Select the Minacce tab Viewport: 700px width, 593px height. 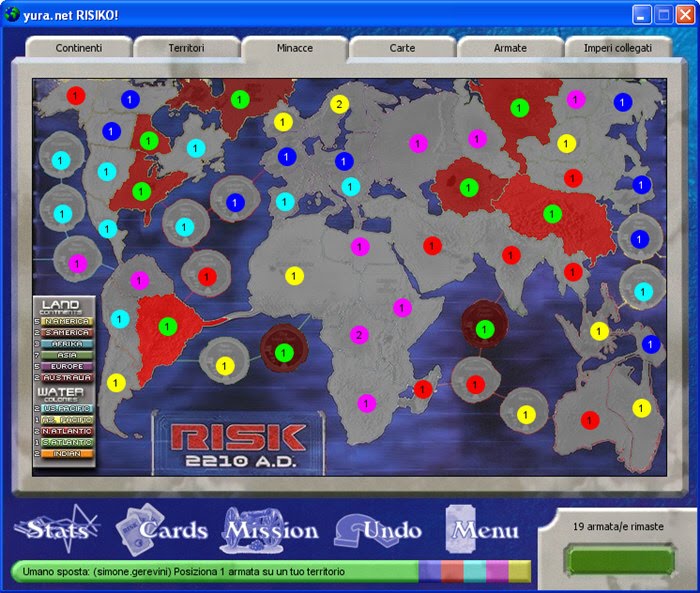[x=294, y=48]
